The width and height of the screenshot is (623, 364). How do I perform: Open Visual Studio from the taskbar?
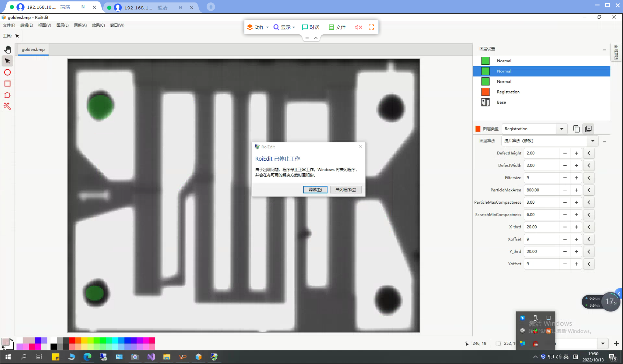151,357
